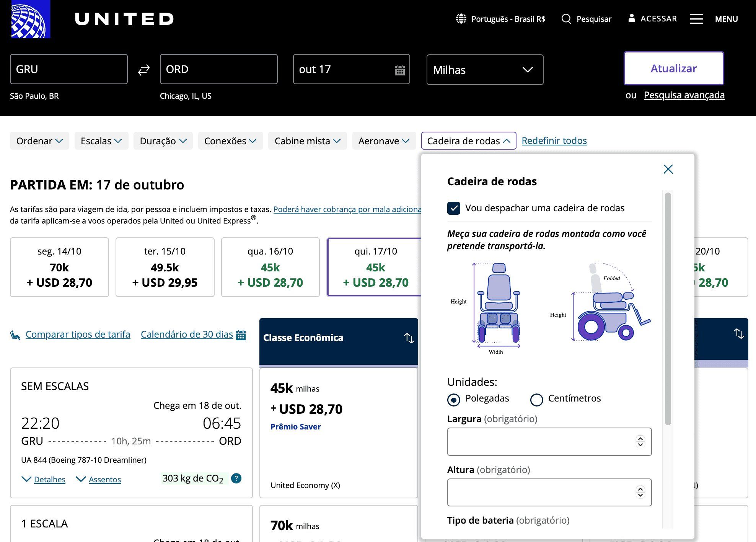
Task: Click the MENU label in header
Action: (x=726, y=19)
